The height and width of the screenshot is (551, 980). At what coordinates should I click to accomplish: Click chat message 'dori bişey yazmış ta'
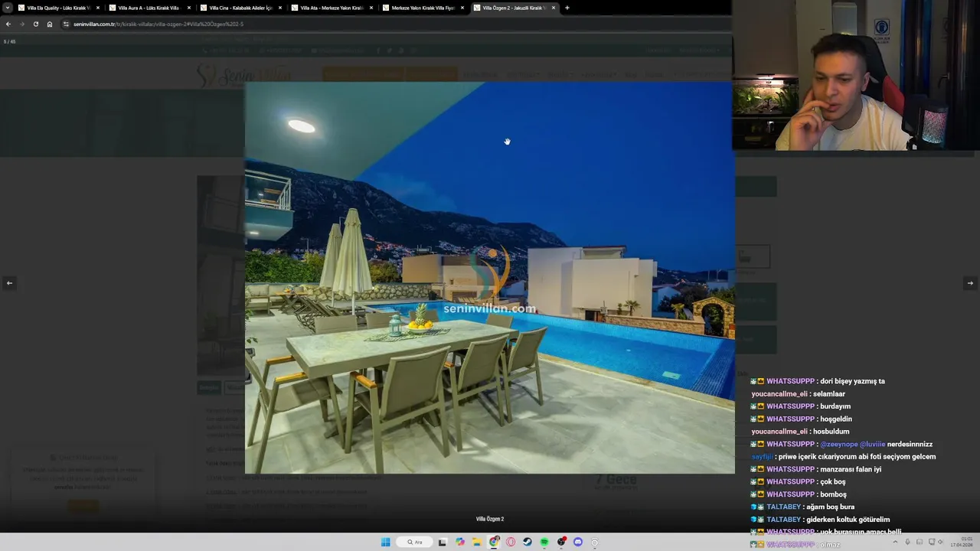(x=852, y=381)
